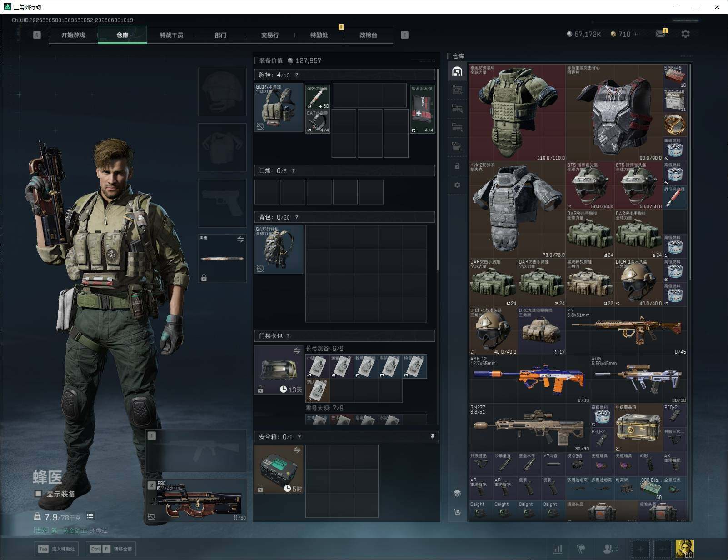Select the M7 rifle in warehouse

point(626,331)
